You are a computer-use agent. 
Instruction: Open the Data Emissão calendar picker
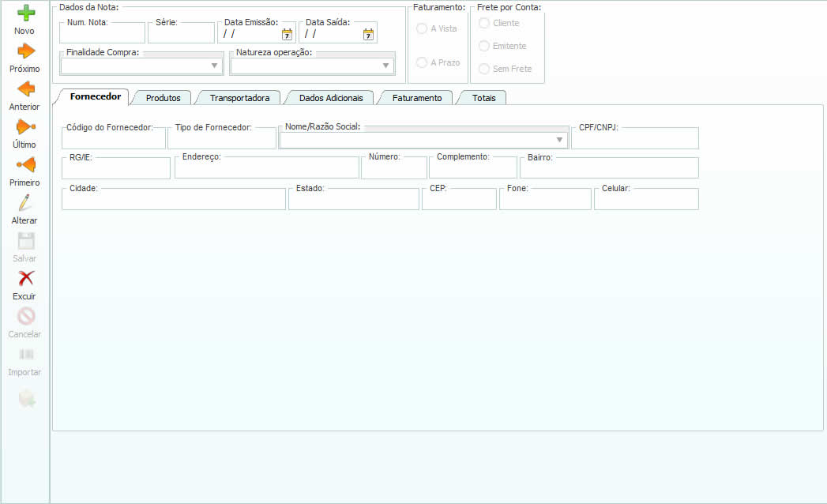point(287,34)
